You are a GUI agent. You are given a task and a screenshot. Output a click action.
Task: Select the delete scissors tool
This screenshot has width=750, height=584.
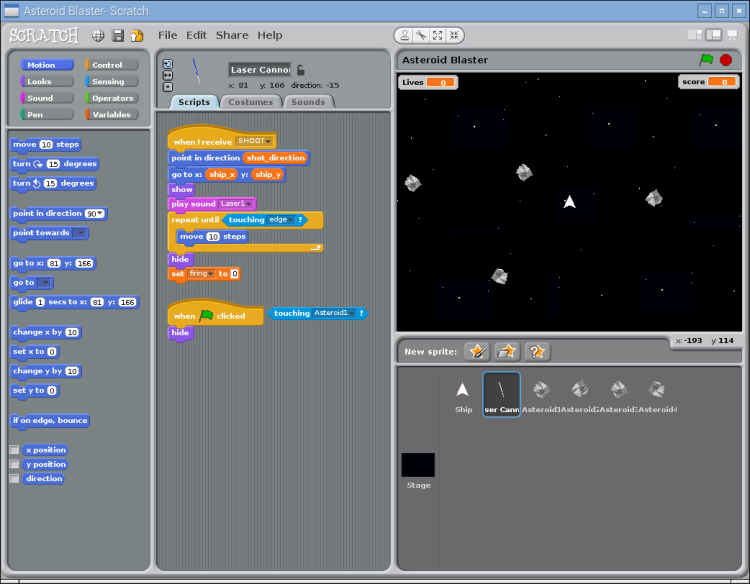click(x=421, y=35)
